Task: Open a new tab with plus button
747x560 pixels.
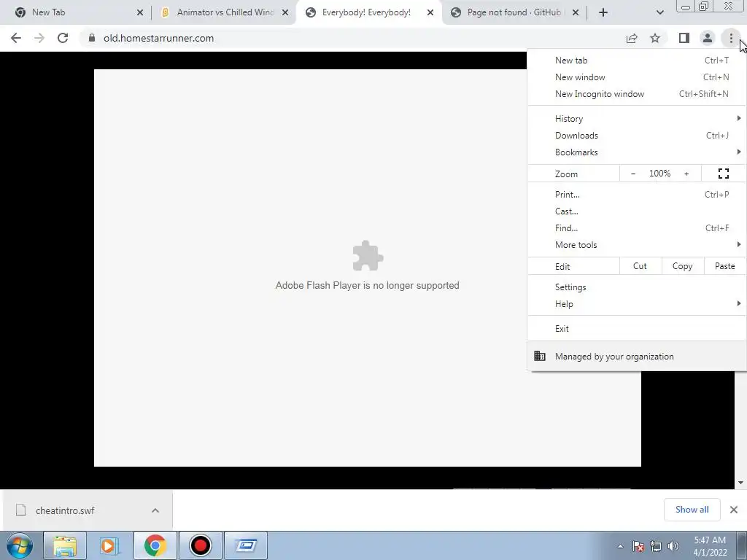Action: click(x=603, y=12)
